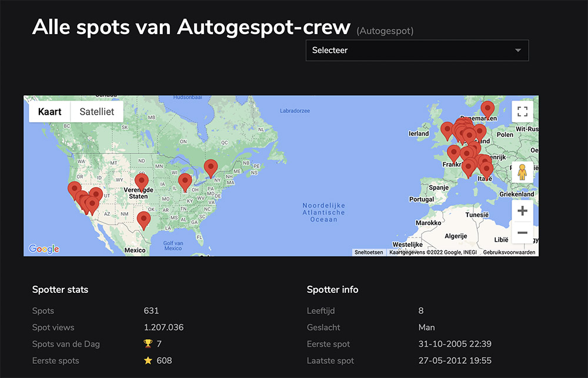The height and width of the screenshot is (378, 588).
Task: Click the Noordelijke Atlantische Oceaan map label
Action: coord(323,212)
